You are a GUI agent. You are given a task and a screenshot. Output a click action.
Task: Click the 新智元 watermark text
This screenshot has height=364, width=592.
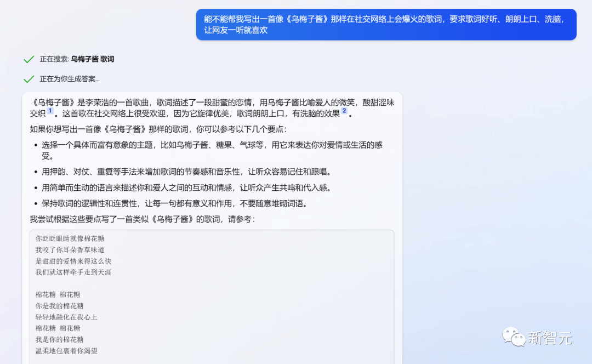coord(550,338)
